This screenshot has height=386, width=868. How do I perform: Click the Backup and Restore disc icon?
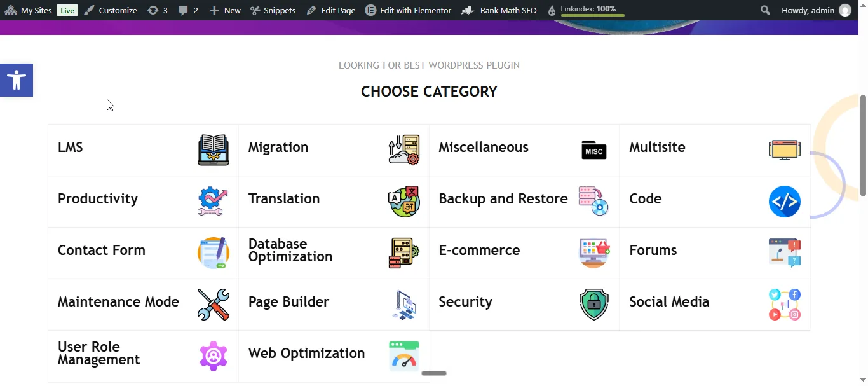point(594,202)
